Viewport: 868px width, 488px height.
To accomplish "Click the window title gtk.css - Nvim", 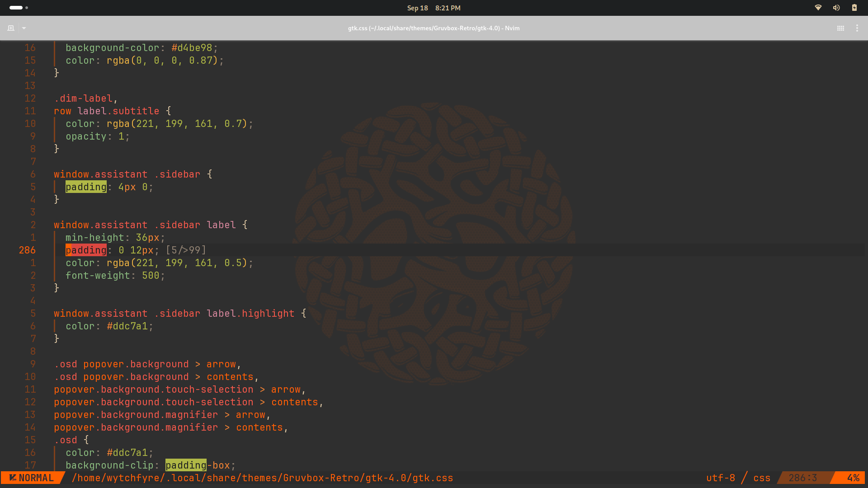I will tap(434, 28).
